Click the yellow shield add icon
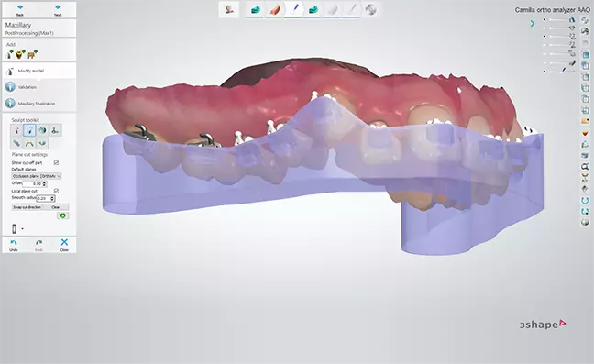 point(20,54)
